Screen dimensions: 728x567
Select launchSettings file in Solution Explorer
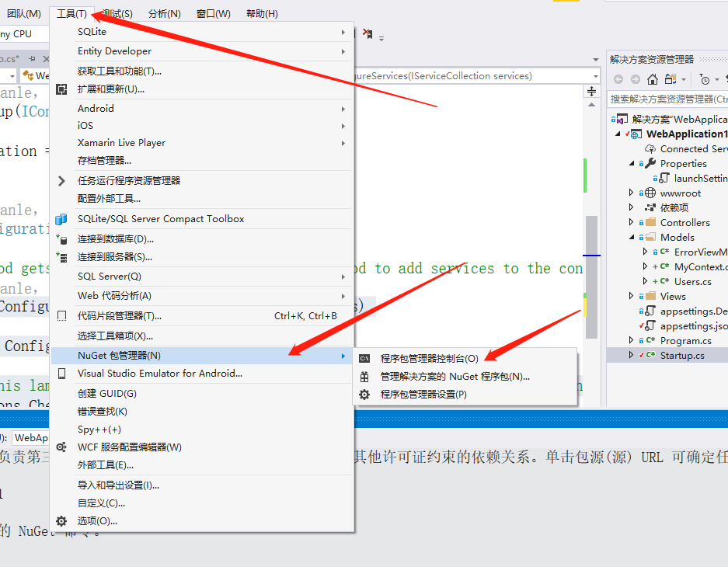pos(701,178)
